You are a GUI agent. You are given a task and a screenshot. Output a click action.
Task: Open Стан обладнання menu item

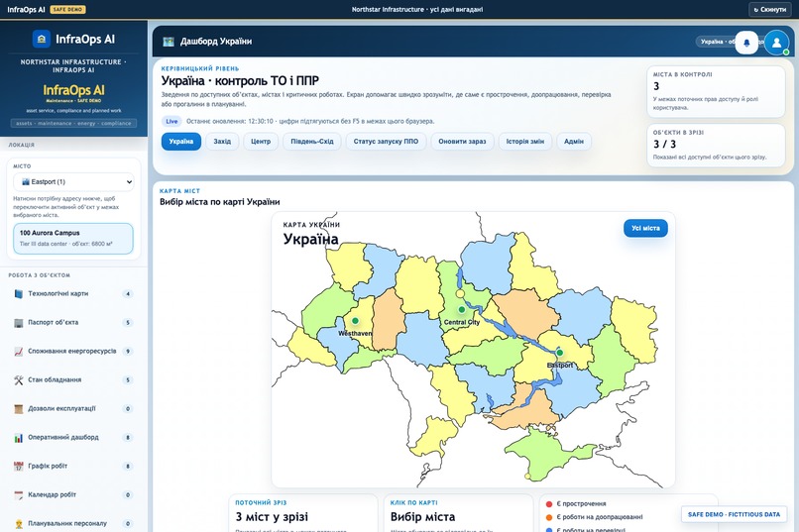[73, 379]
